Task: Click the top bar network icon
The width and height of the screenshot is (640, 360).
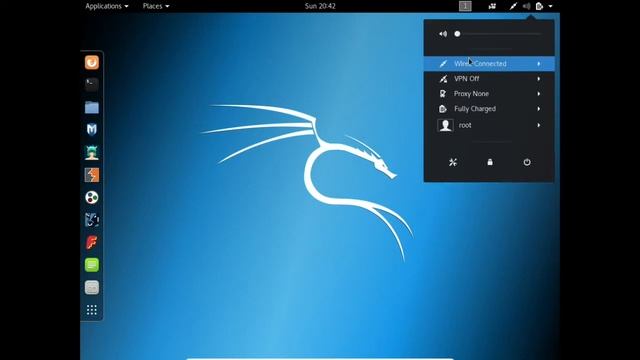Action: (513, 6)
